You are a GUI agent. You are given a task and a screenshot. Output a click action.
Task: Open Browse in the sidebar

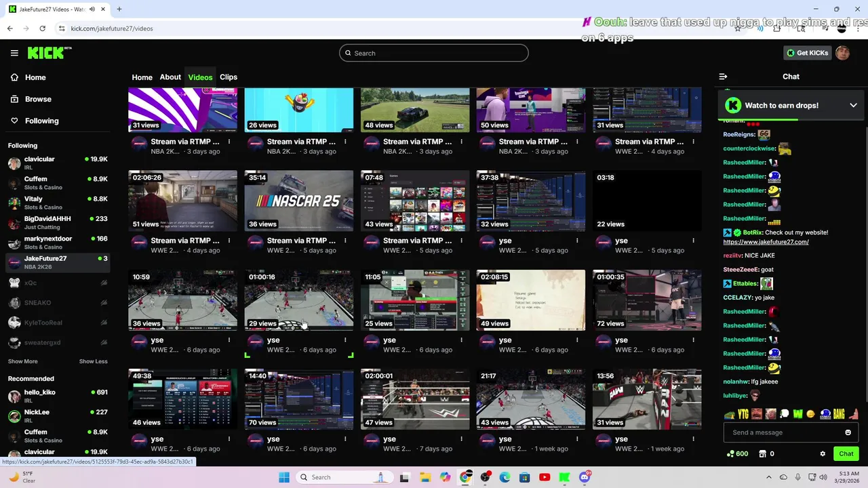[38, 99]
